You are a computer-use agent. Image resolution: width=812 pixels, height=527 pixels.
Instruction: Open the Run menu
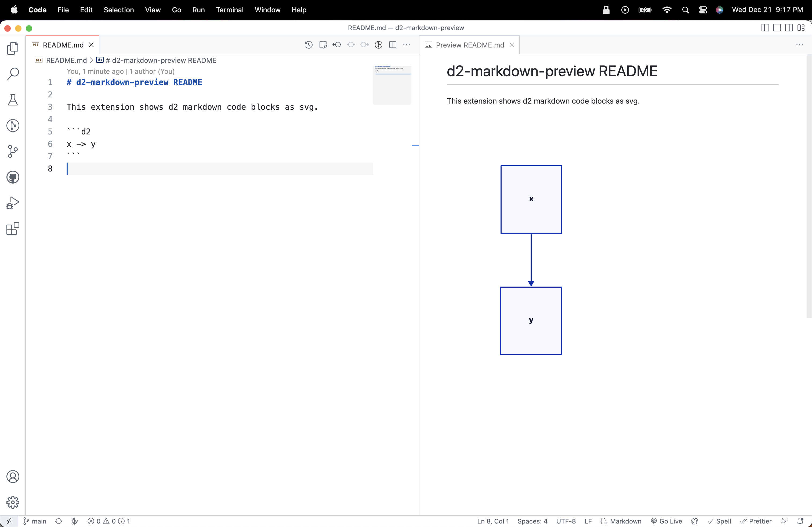[198, 10]
